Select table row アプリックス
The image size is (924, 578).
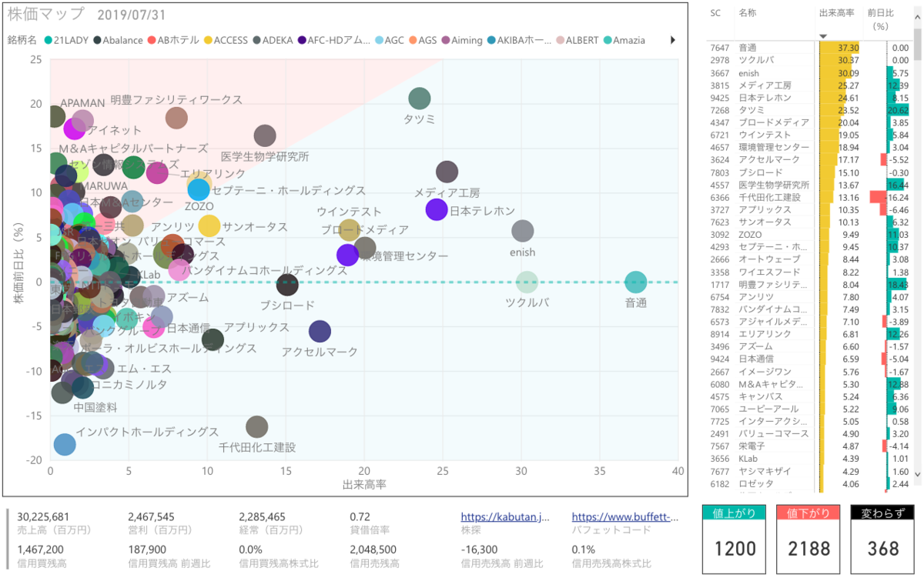click(808, 209)
